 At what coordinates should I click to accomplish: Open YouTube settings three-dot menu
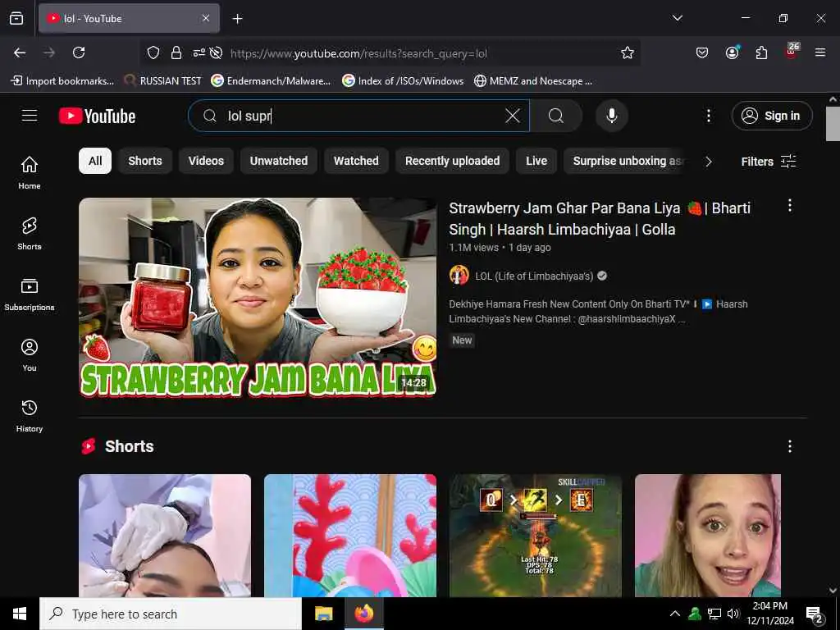pos(708,116)
